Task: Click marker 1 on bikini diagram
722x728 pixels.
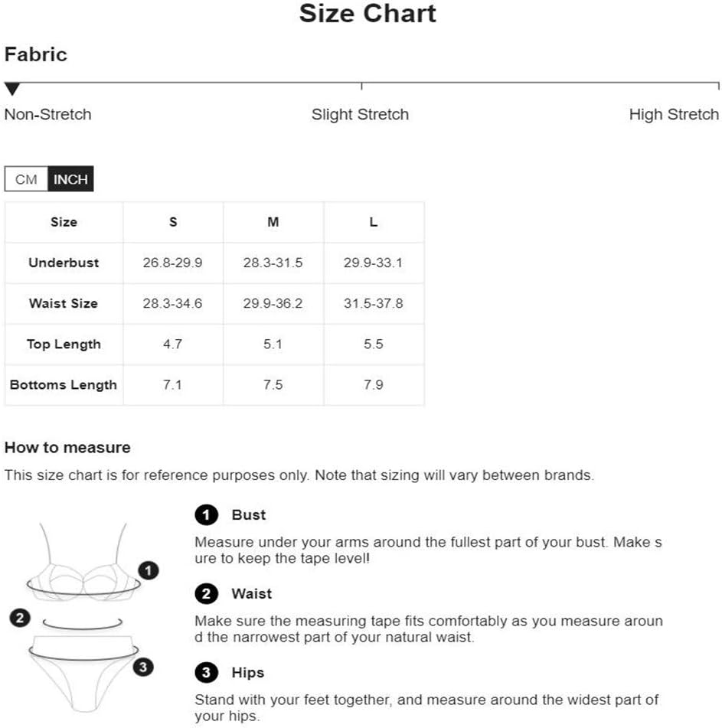Action: [149, 570]
